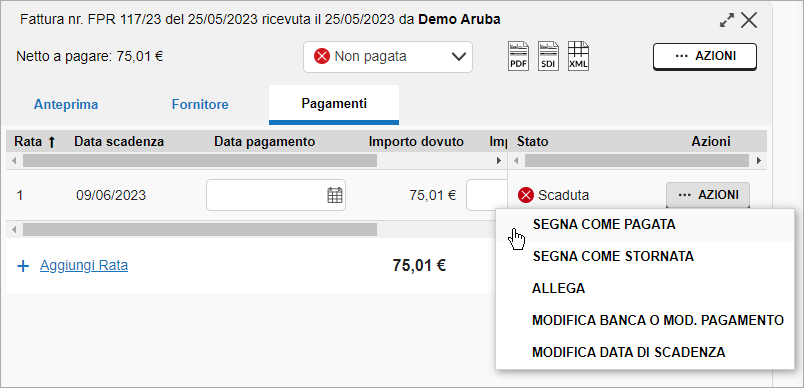Screen dimensions: 804x388
Task: Click the expand-to-fullscreen arrows icon
Action: tap(727, 21)
